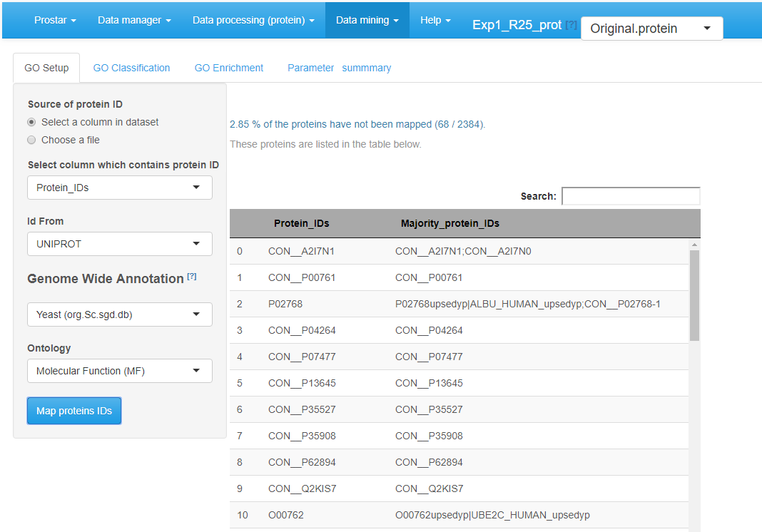Screen dimensions: 762x532
Task: Choose the 'Choose a file' radio option
Action: 31,140
